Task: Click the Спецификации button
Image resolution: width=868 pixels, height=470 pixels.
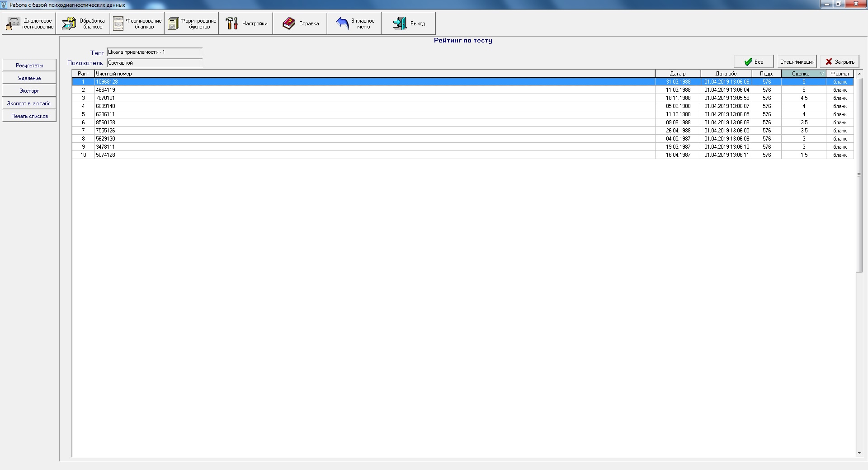Action: pos(797,62)
